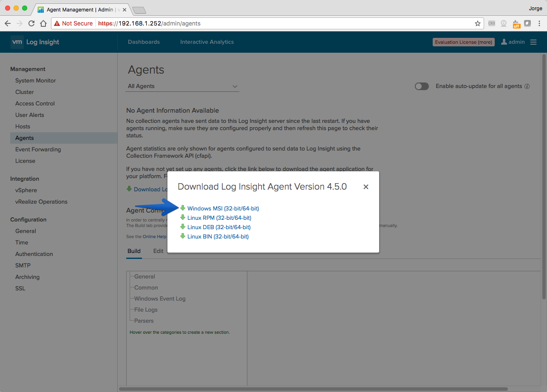Open the admin user menu

click(x=513, y=42)
